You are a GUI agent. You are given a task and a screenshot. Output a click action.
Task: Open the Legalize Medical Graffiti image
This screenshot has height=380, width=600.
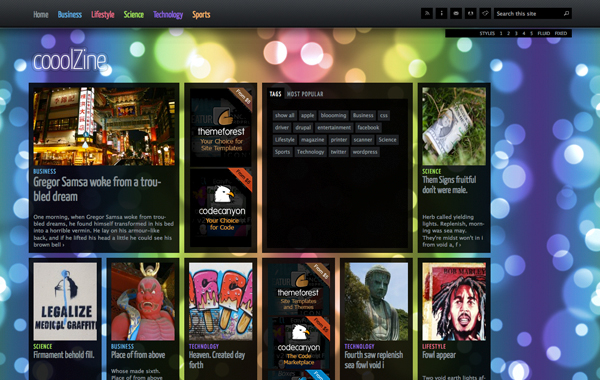(65, 302)
